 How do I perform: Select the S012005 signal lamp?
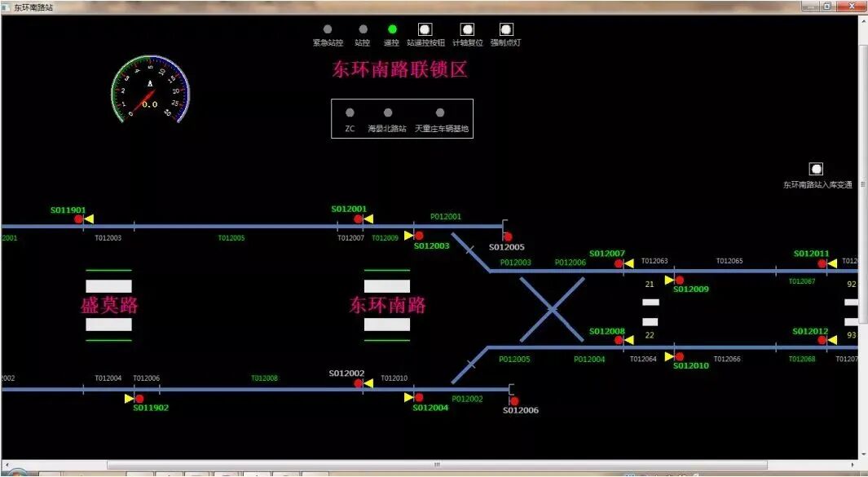point(508,236)
